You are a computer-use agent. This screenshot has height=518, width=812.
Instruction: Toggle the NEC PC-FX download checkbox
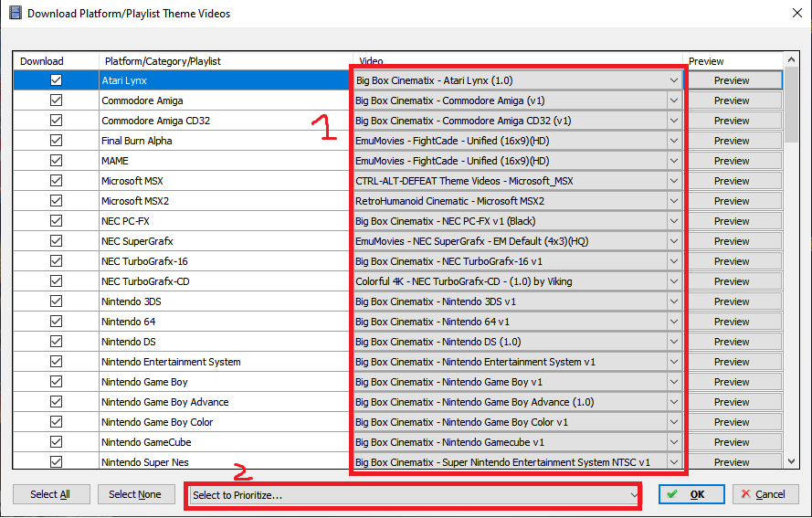pyautogui.click(x=56, y=221)
